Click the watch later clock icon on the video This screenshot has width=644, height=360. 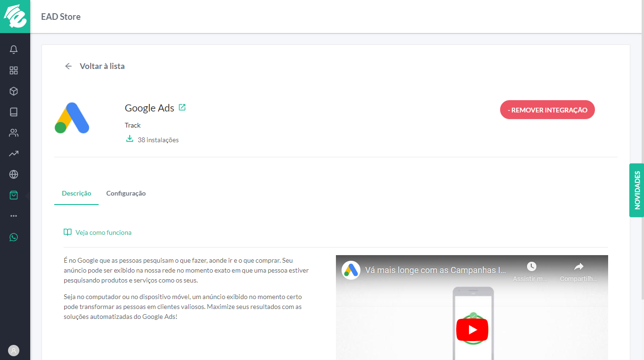tap(531, 266)
